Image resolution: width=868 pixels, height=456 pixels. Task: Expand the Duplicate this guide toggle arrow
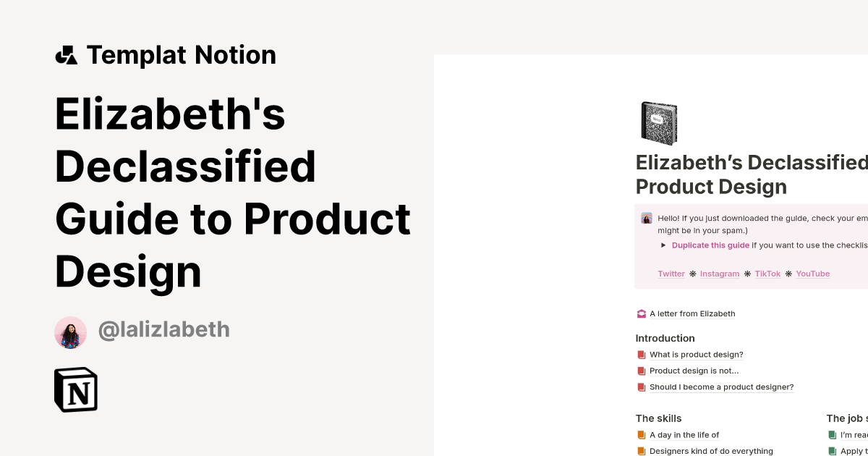tap(663, 245)
